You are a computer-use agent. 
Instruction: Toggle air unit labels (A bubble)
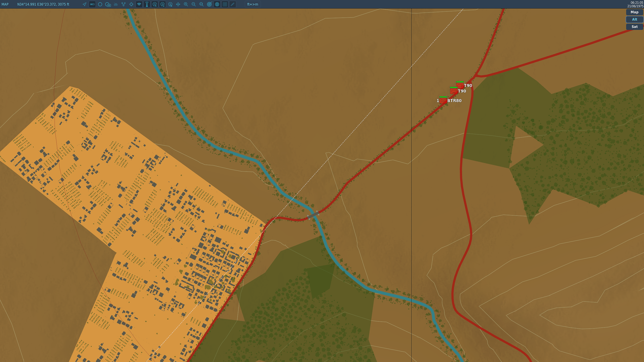(x=155, y=4)
